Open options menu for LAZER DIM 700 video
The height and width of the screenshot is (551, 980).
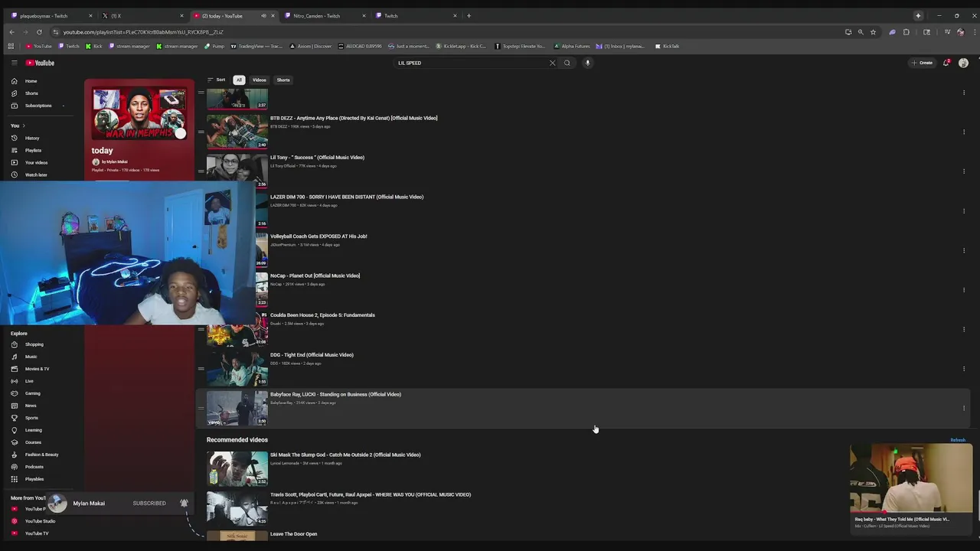[x=964, y=211]
